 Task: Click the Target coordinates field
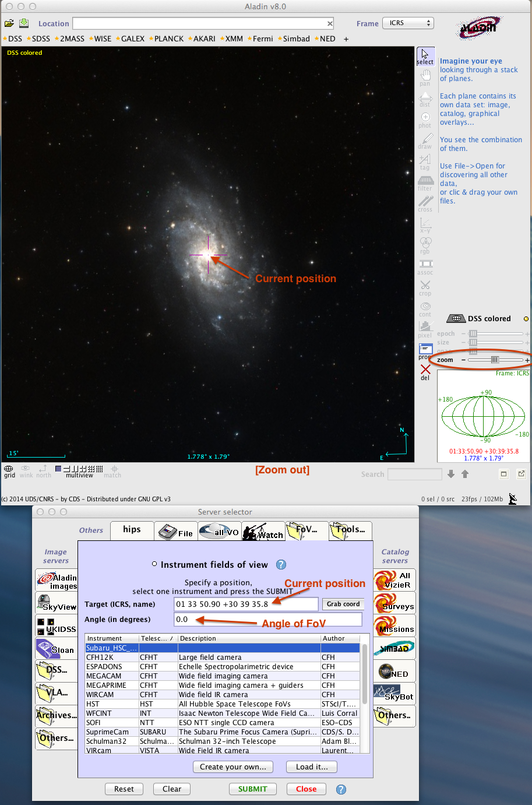(246, 604)
